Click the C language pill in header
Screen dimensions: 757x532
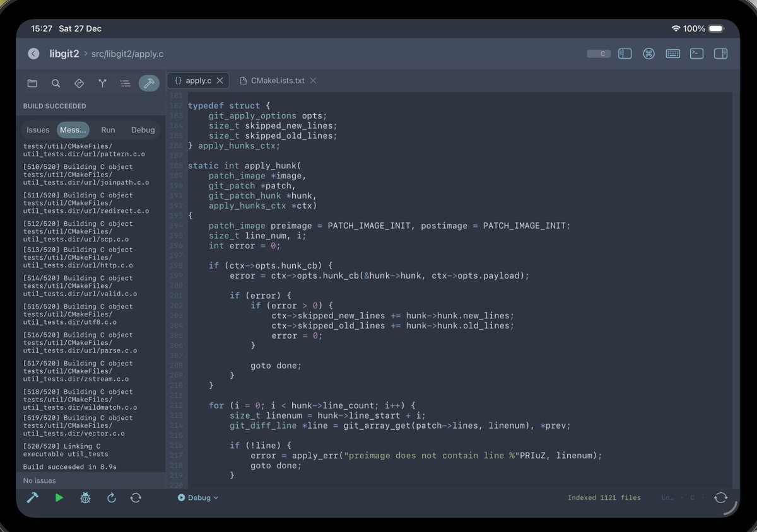(599, 54)
